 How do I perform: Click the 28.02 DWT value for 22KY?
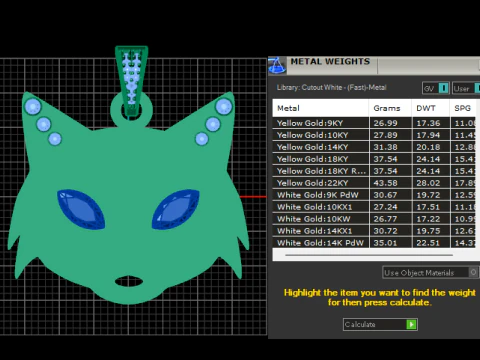click(428, 183)
